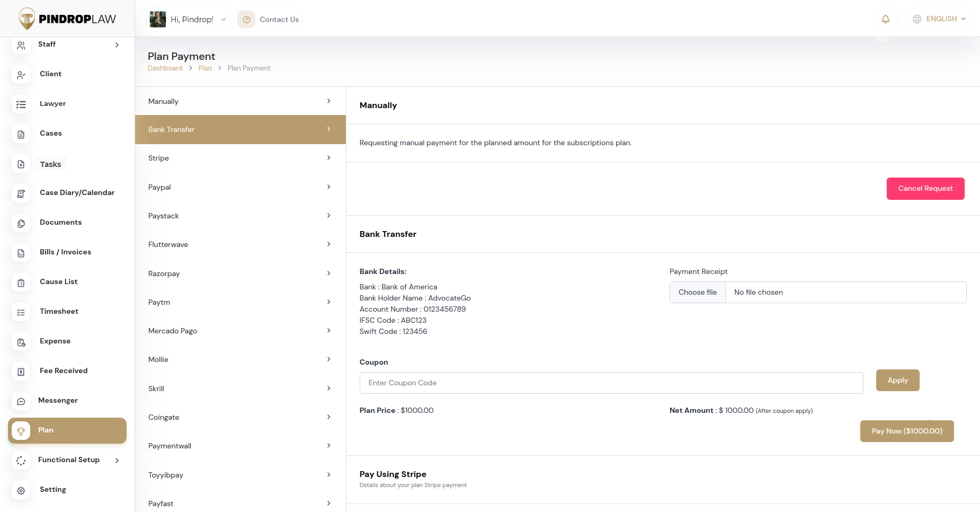Click the Case Diary/Calendar icon
Image resolution: width=980 pixels, height=512 pixels.
tap(21, 194)
